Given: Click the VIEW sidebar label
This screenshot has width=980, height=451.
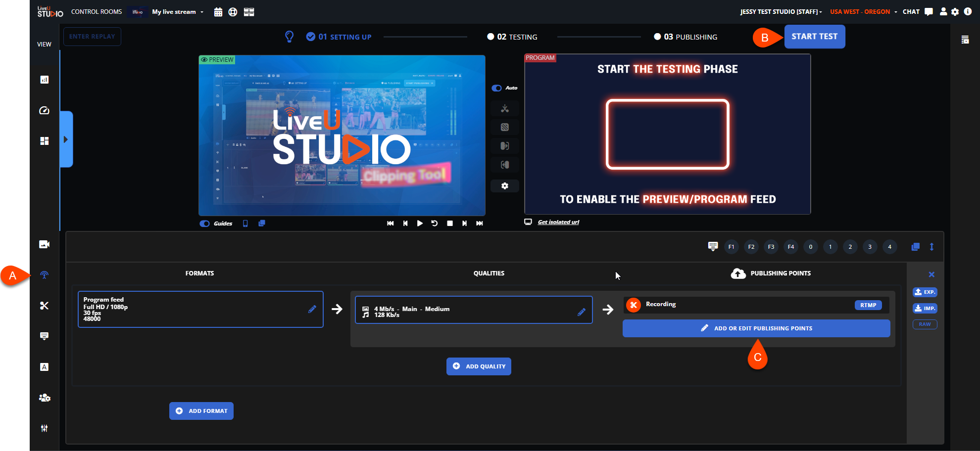Looking at the screenshot, I should point(44,45).
